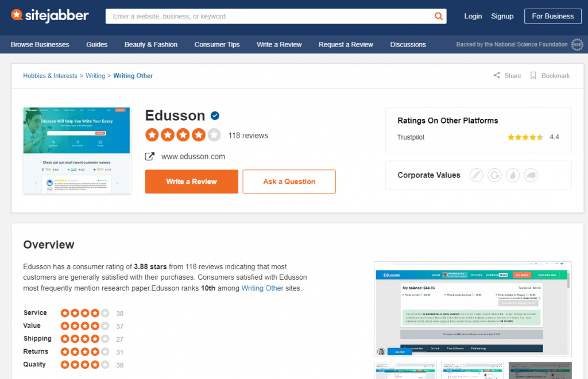Screen dimensions: 588x379
Task: Go to Consumer Tips
Action: 216,44
